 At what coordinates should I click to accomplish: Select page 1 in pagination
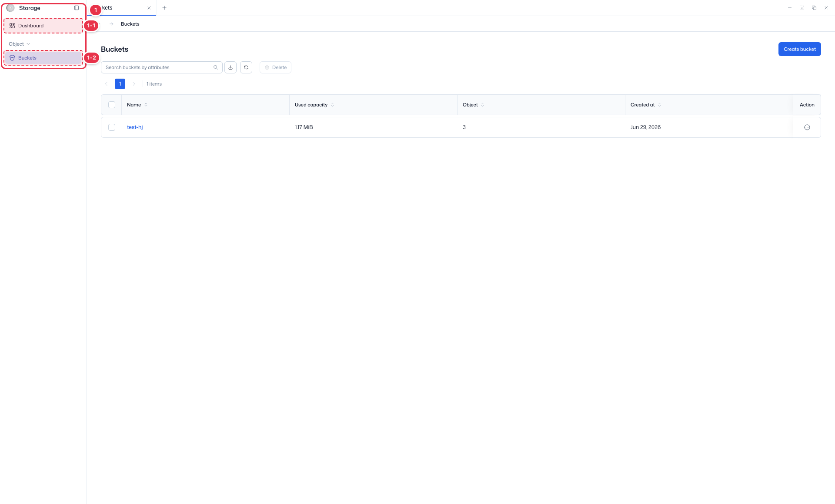(120, 84)
